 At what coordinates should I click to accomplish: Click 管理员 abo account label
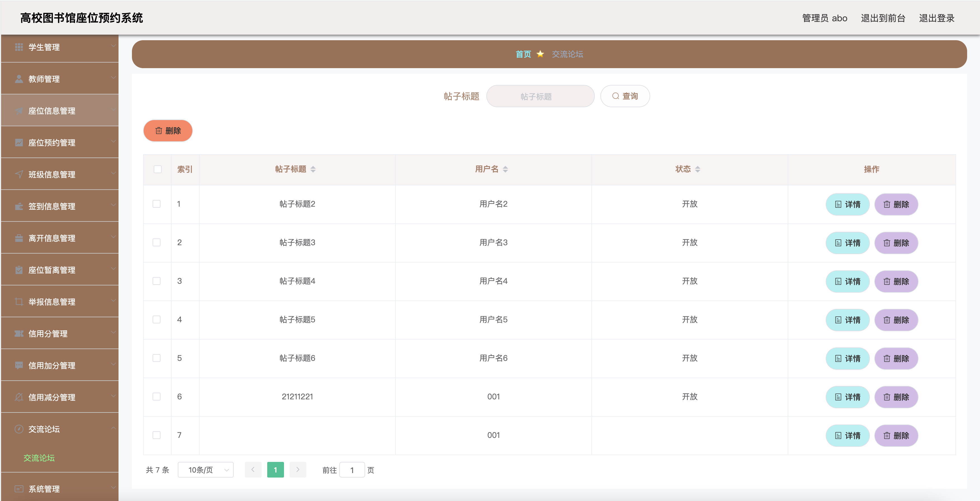click(x=824, y=18)
